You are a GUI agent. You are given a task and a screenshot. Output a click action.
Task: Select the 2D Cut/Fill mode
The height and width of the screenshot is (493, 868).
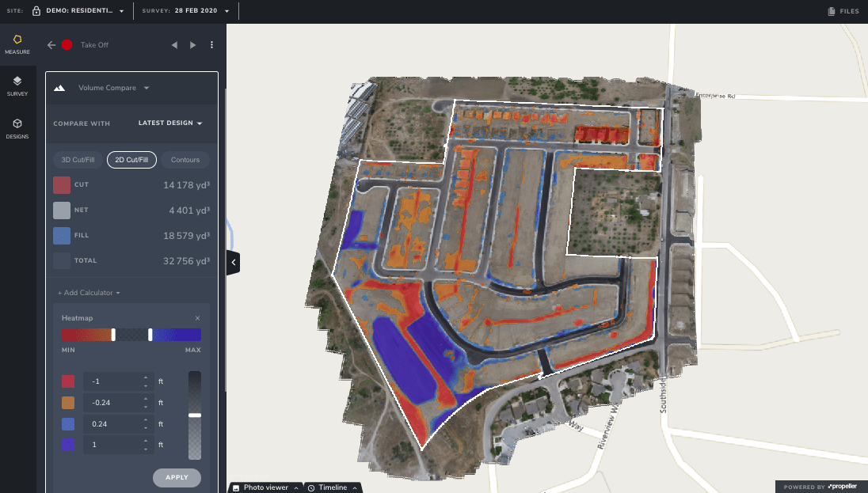[x=131, y=160]
